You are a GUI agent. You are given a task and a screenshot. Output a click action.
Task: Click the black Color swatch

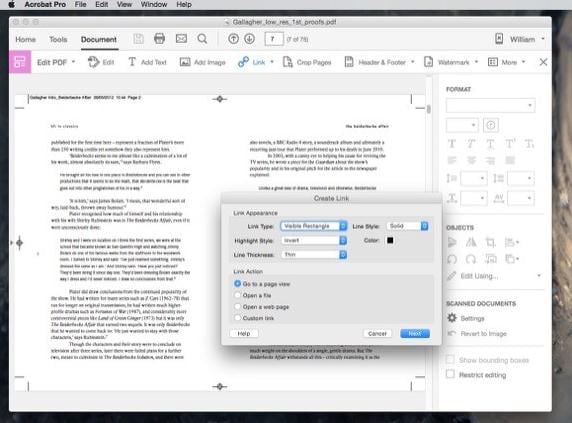(x=390, y=240)
